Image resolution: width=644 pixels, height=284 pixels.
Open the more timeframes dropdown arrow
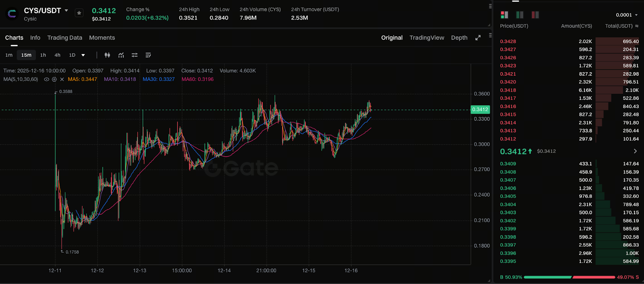83,55
